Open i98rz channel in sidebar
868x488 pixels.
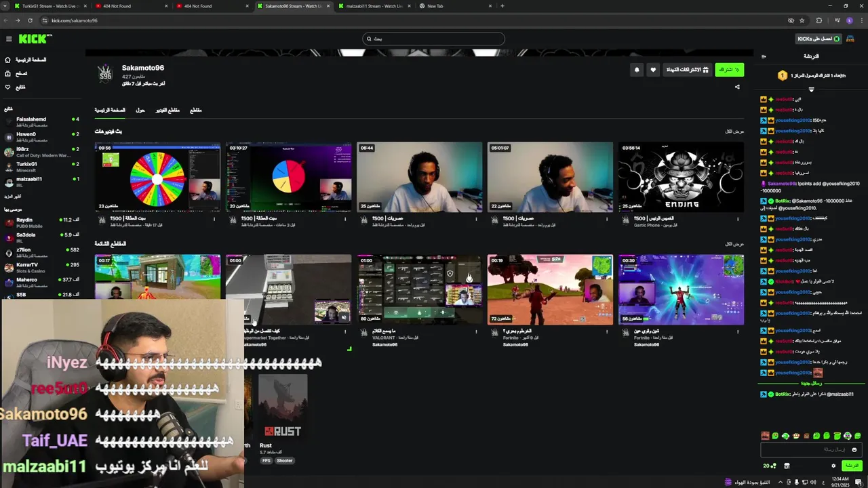coord(42,152)
